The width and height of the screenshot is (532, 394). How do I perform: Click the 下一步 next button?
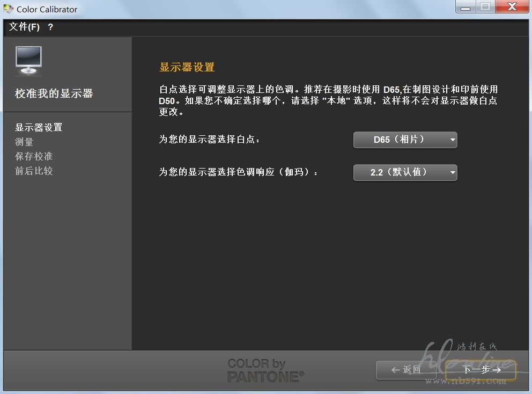(x=481, y=370)
